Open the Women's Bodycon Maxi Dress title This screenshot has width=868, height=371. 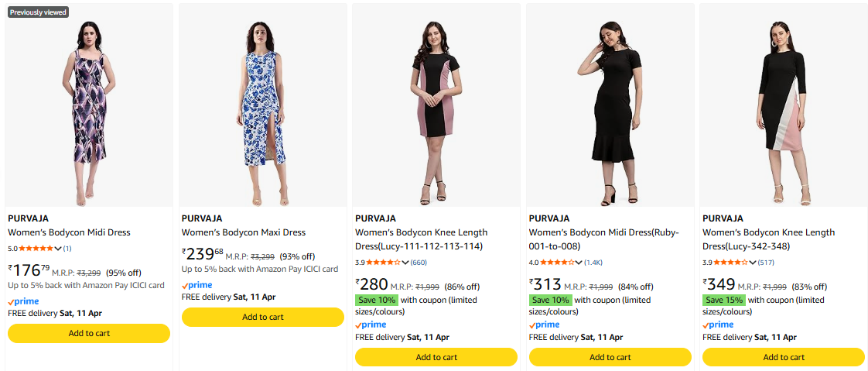[x=244, y=232]
